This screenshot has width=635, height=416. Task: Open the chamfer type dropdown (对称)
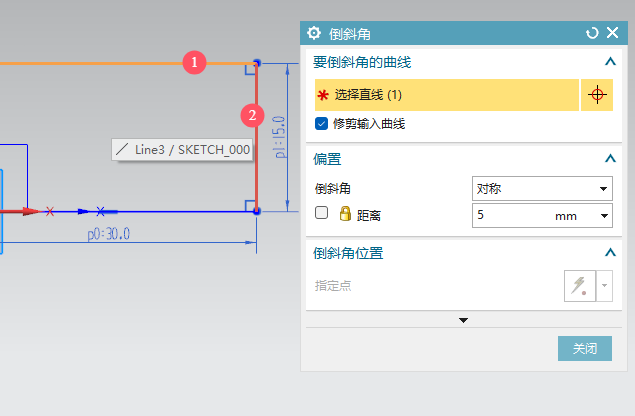point(541,188)
